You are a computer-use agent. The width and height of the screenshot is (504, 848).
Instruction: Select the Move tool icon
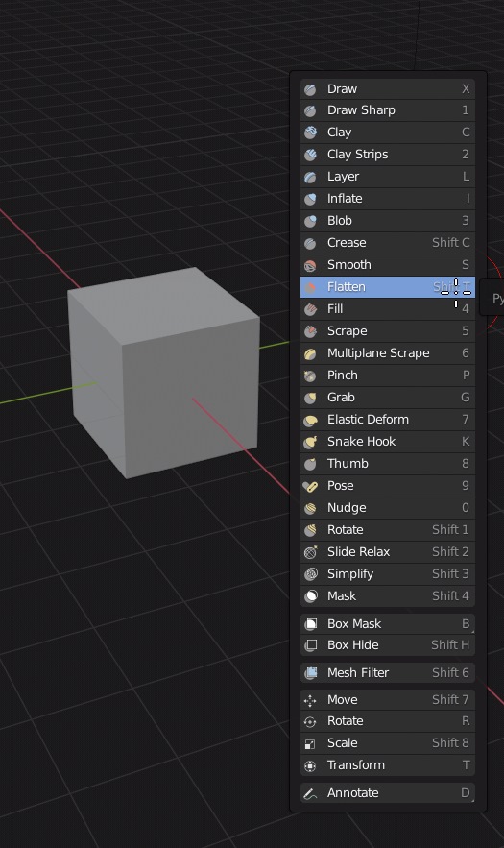(x=310, y=701)
